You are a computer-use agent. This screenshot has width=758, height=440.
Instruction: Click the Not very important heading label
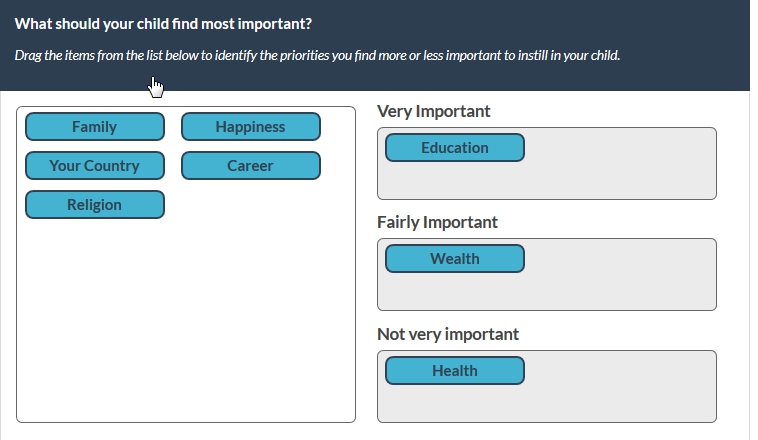448,334
